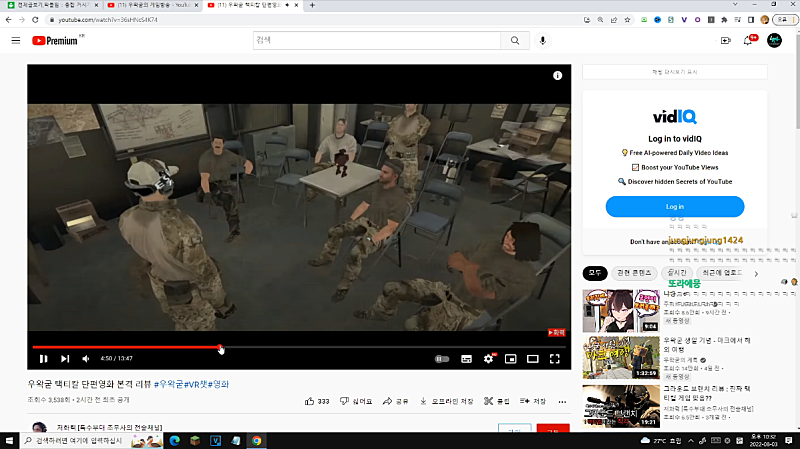Screen dimensions: 800x449
Task: Open Microsoft Edge from taskbar
Action: 174,440
